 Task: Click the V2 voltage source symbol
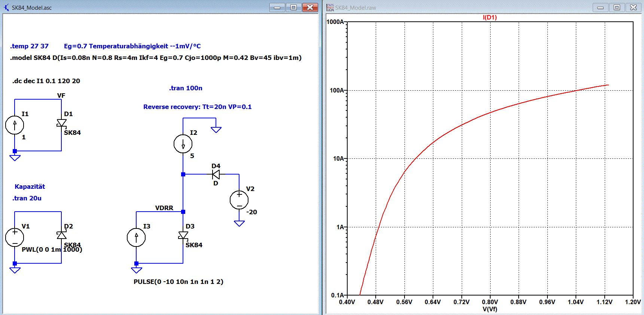click(x=239, y=200)
